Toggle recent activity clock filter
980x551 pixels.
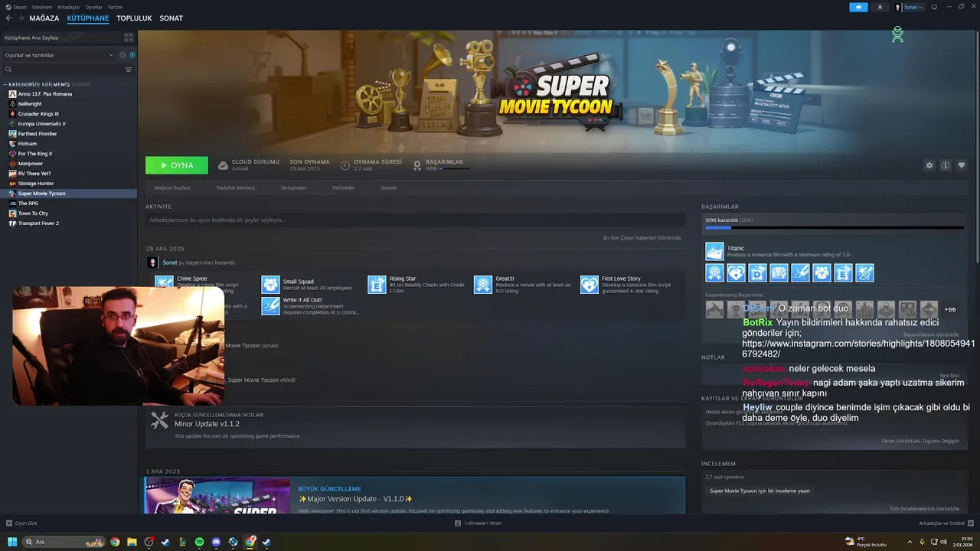[x=122, y=55]
